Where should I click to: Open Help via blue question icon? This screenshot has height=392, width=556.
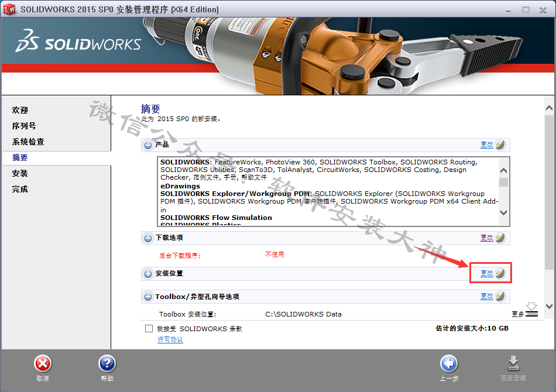107,364
